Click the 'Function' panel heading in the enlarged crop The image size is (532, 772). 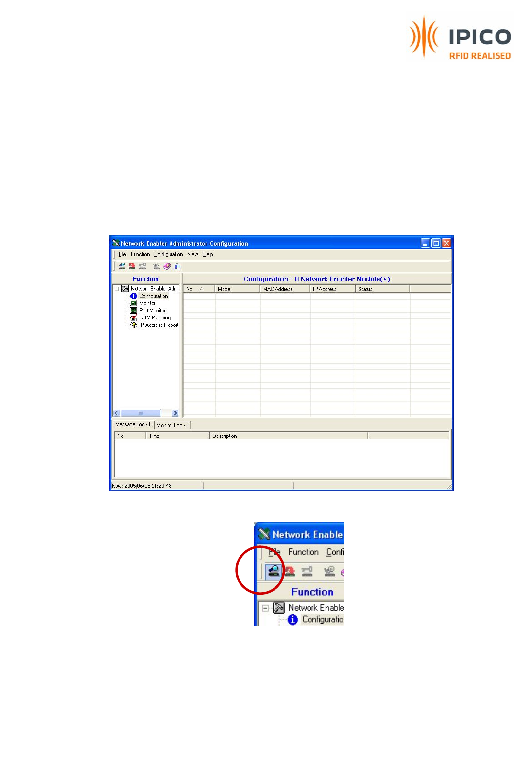pos(312,592)
